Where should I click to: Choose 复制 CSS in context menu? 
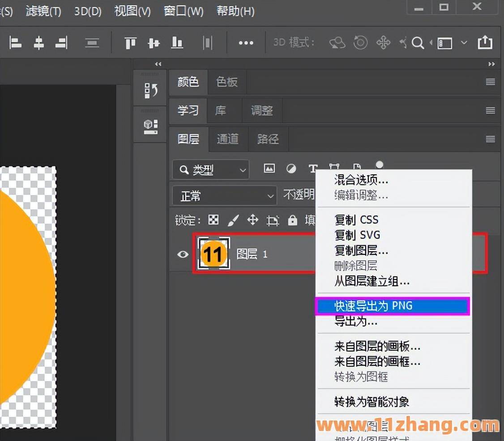click(x=393, y=220)
